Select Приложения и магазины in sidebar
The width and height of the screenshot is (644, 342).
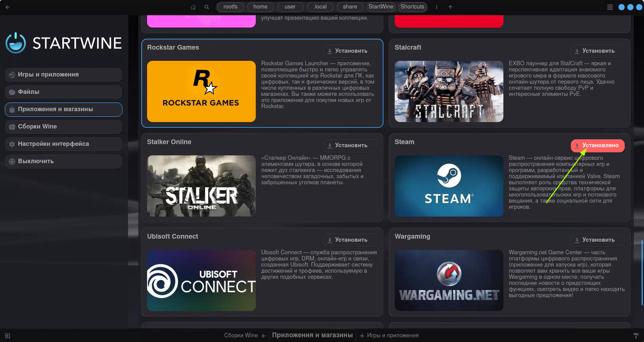(x=64, y=109)
